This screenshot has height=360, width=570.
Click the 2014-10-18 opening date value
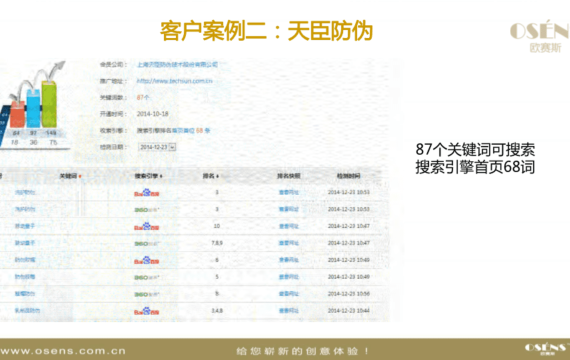tap(152, 114)
